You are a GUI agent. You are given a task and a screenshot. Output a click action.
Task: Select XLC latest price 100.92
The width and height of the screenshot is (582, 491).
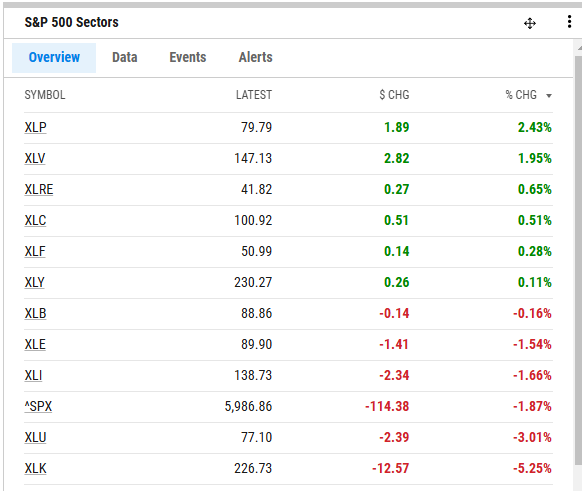coord(253,220)
